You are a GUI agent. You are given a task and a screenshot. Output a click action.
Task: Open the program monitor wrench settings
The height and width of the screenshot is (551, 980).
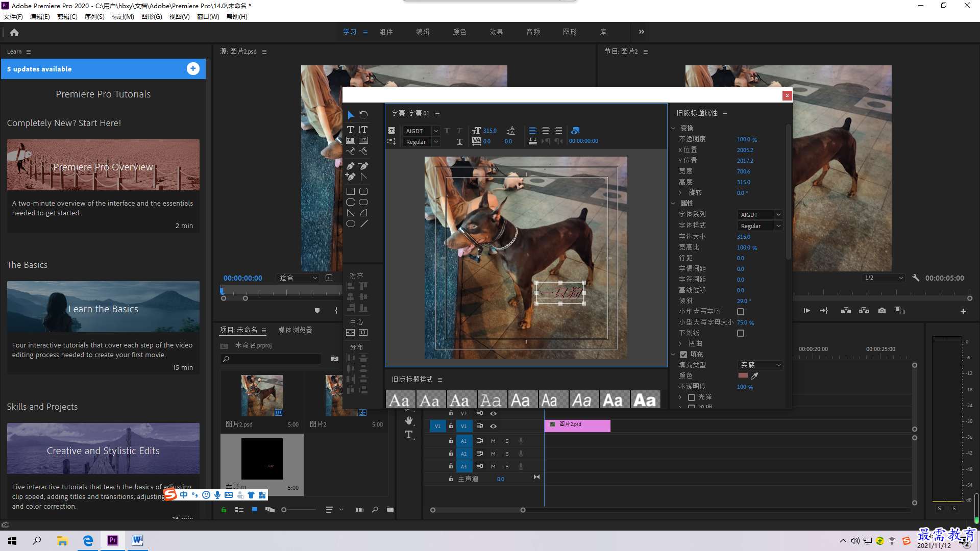(x=916, y=278)
